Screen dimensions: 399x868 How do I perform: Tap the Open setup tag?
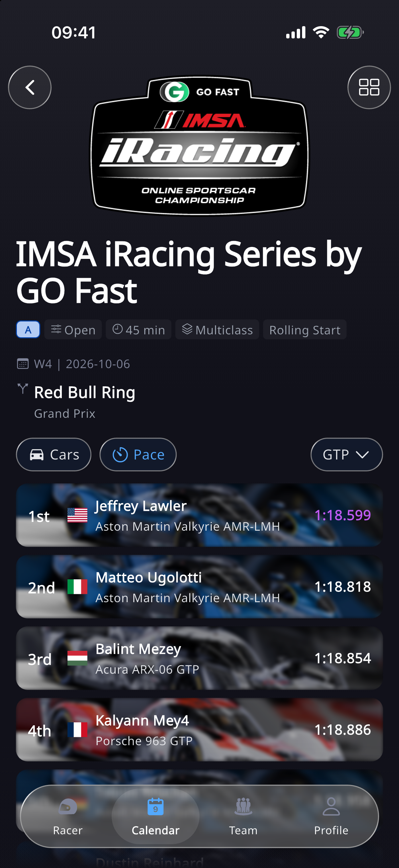pos(73,329)
